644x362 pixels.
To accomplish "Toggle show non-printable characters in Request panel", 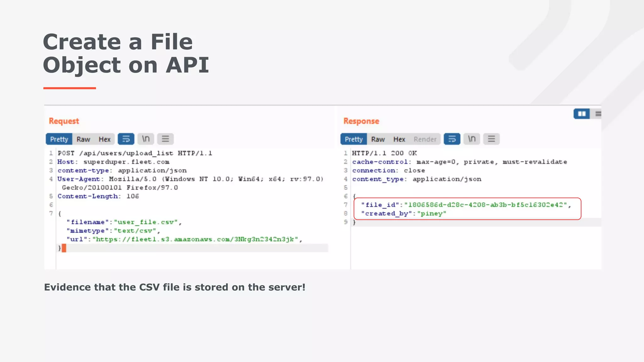I will click(x=146, y=139).
